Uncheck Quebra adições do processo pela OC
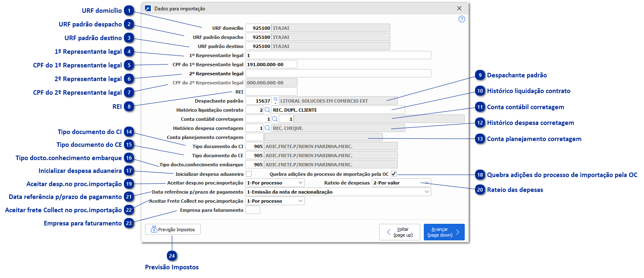This screenshot has height=278, width=644. click(x=393, y=174)
